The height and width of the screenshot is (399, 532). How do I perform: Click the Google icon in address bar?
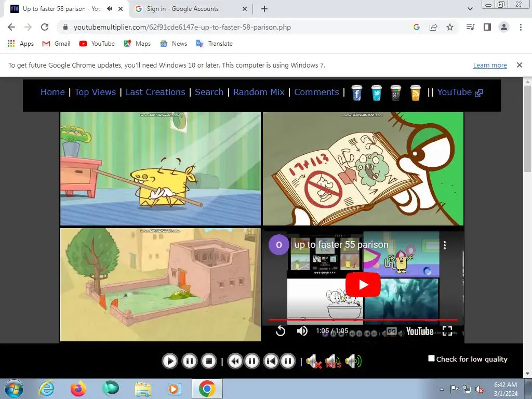pyautogui.click(x=417, y=27)
